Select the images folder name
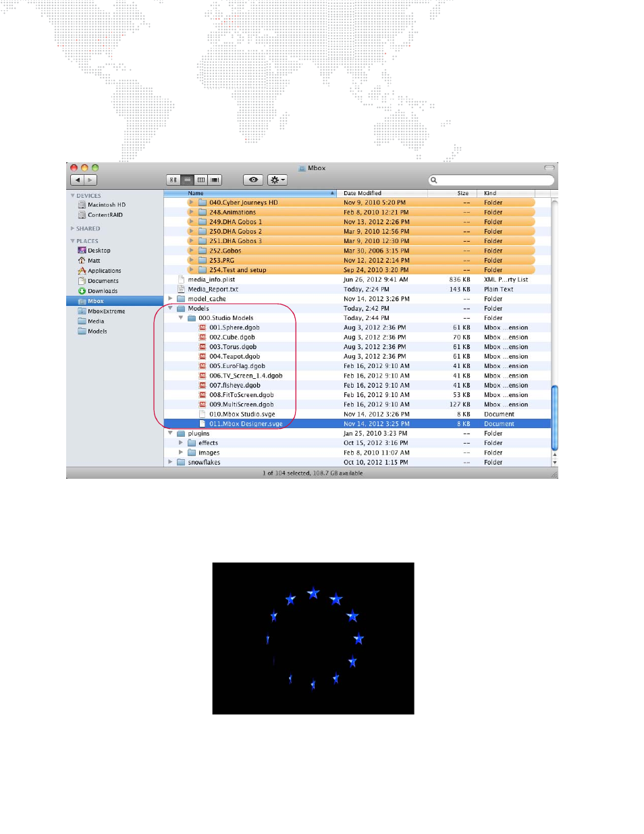Screen dimensions: 644x834 (x=209, y=453)
